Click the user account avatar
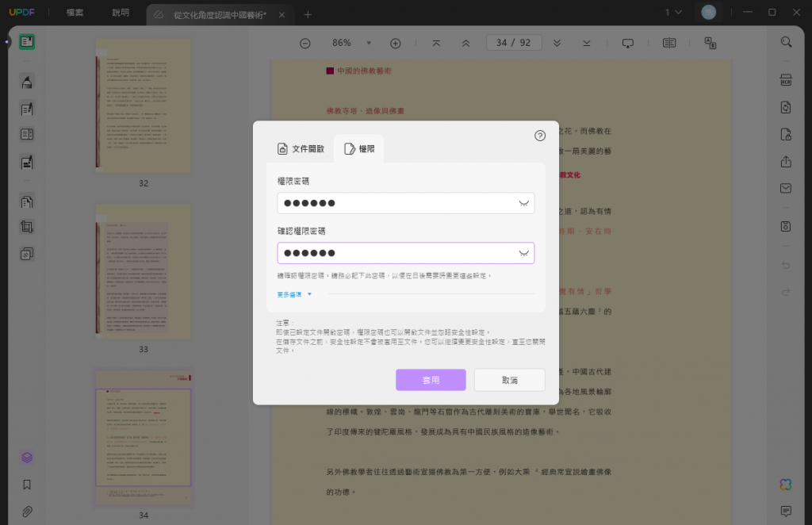Image resolution: width=812 pixels, height=525 pixels. pyautogui.click(x=708, y=12)
